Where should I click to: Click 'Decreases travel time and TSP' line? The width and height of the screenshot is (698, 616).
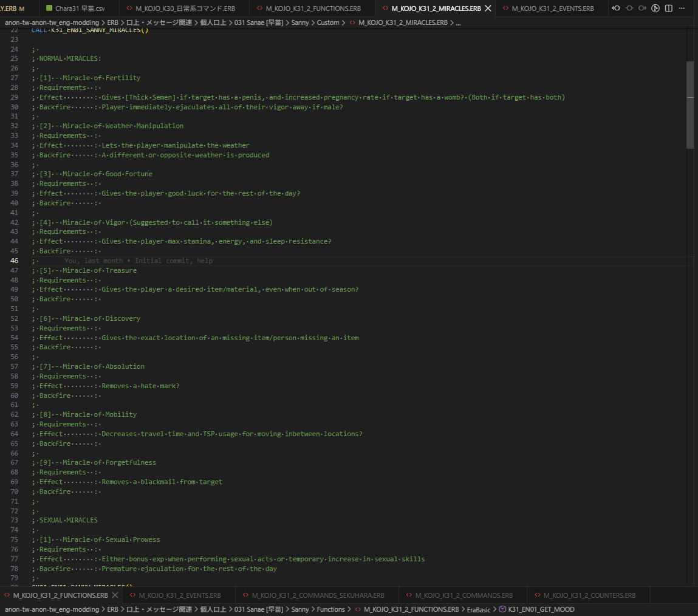click(232, 434)
